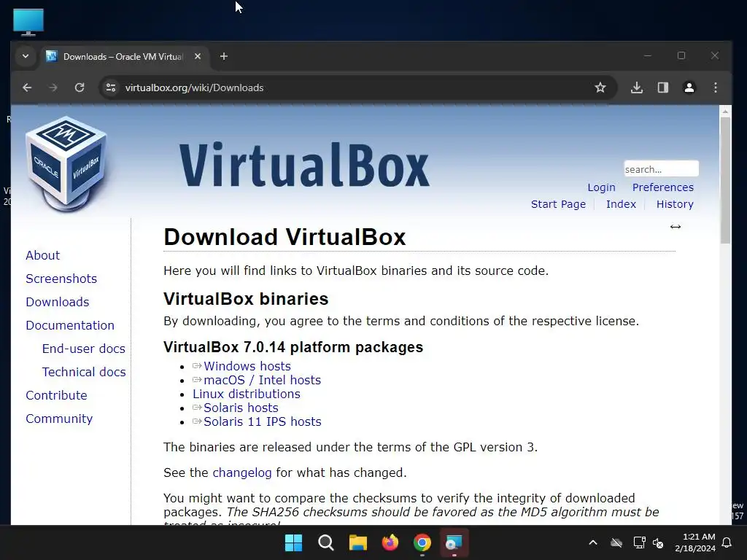
Task: Open Community in the sidebar
Action: pyautogui.click(x=59, y=419)
